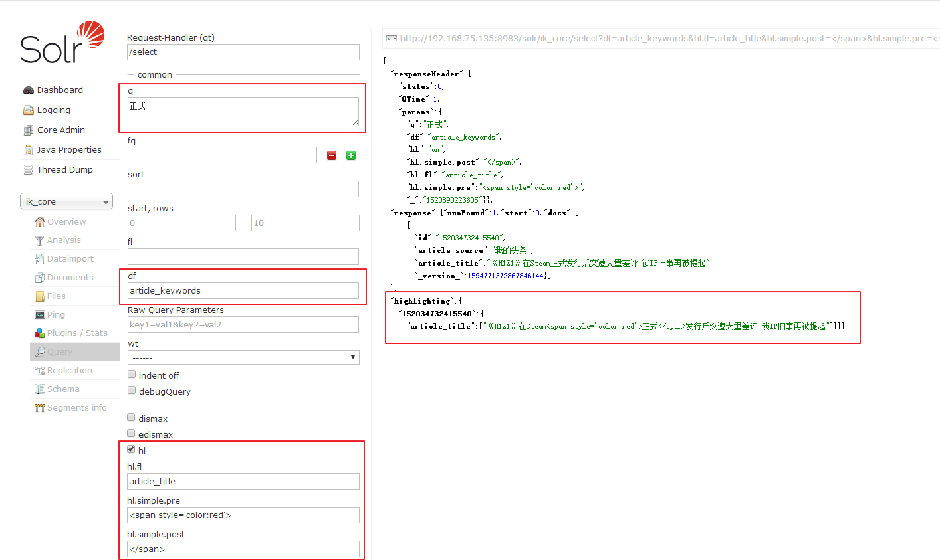
Task: Click the Java Properties icon
Action: [x=28, y=150]
